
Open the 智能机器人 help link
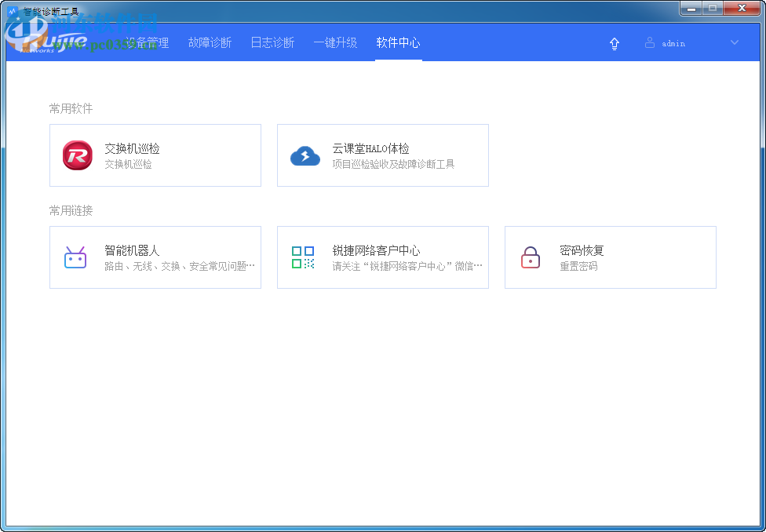155,257
